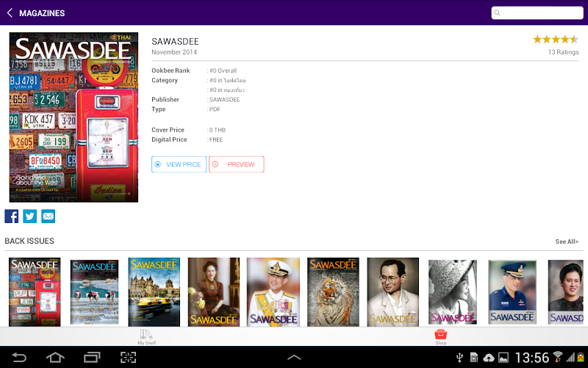Select the November 2014 issue date

(x=174, y=52)
